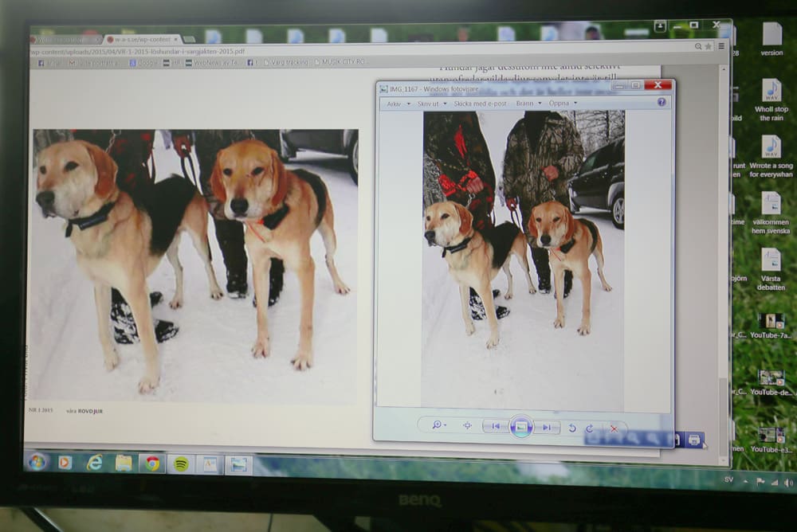This screenshot has height=532, width=797.
Task: Select the 'välkommen hem svenska' desktop file
Action: pyautogui.click(x=771, y=213)
